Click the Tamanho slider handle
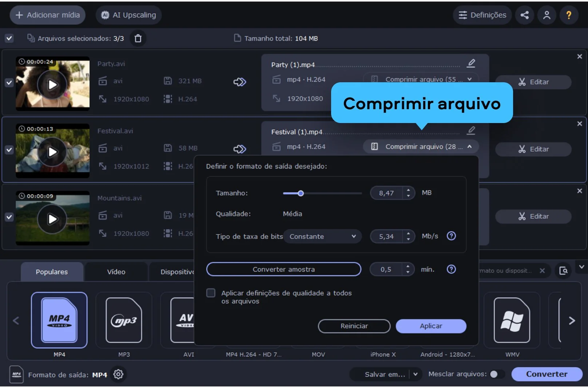This screenshot has width=588, height=388. point(301,193)
